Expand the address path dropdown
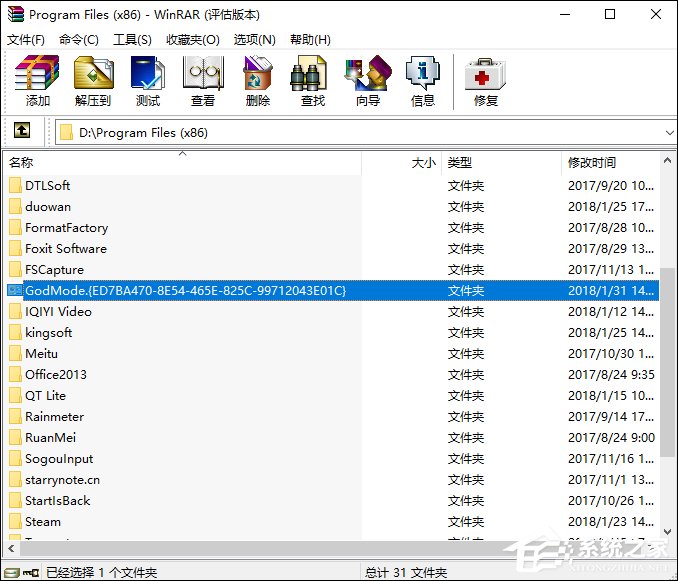The width and height of the screenshot is (678, 581). (667, 132)
